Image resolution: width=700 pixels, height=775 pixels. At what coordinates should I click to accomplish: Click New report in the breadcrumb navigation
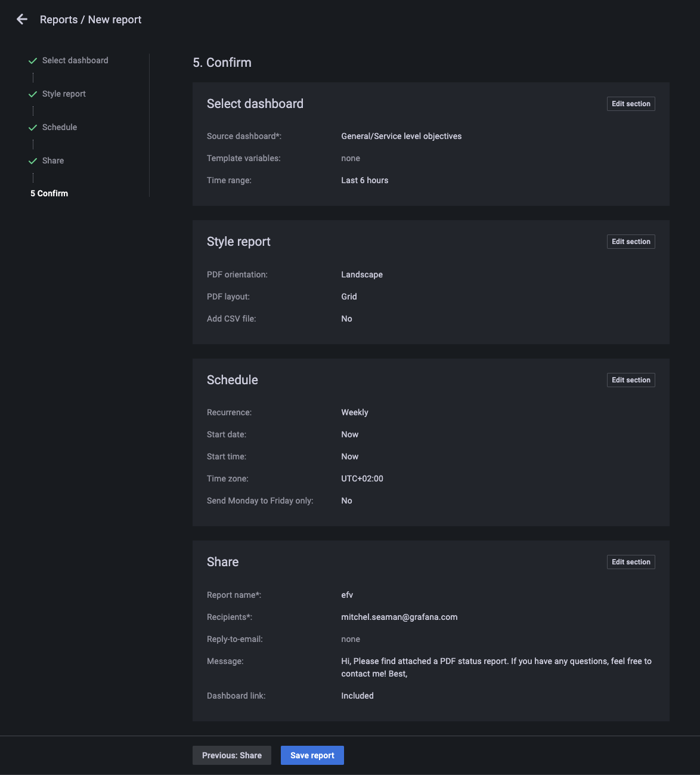114,19
